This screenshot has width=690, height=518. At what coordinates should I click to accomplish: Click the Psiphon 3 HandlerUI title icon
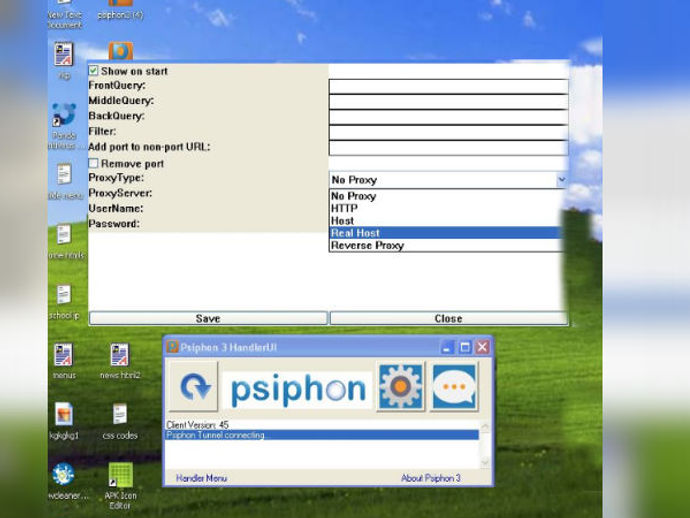pos(172,347)
